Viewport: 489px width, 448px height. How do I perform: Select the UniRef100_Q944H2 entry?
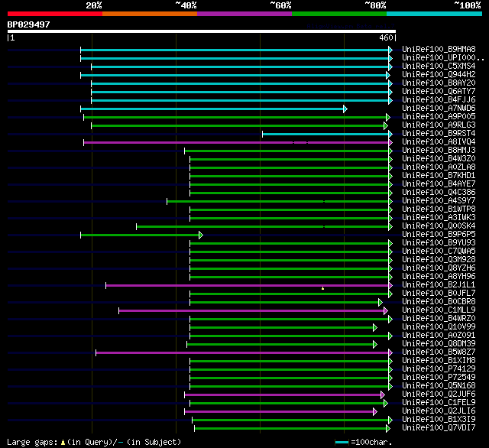(439, 75)
